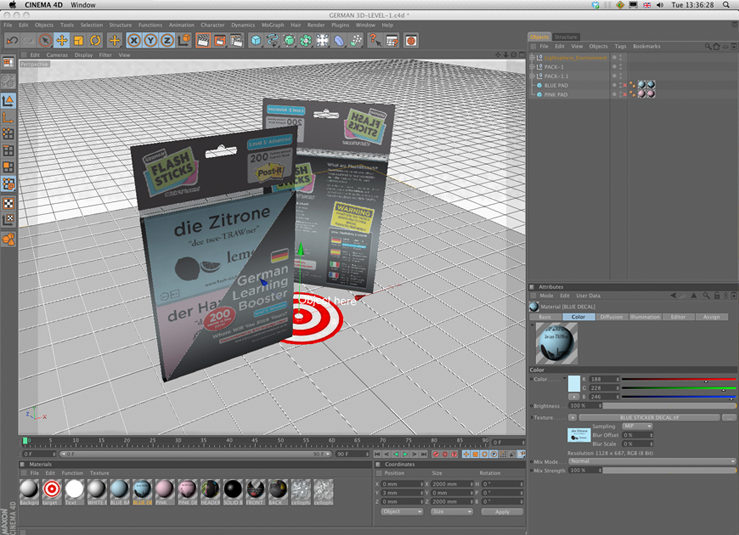Click Apply in the Coordinates panel

coord(502,512)
